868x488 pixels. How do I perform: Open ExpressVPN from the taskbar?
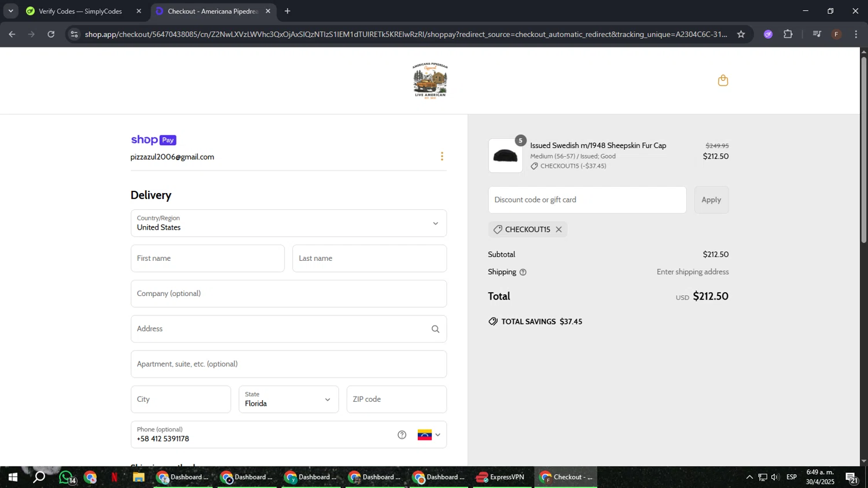(501, 478)
